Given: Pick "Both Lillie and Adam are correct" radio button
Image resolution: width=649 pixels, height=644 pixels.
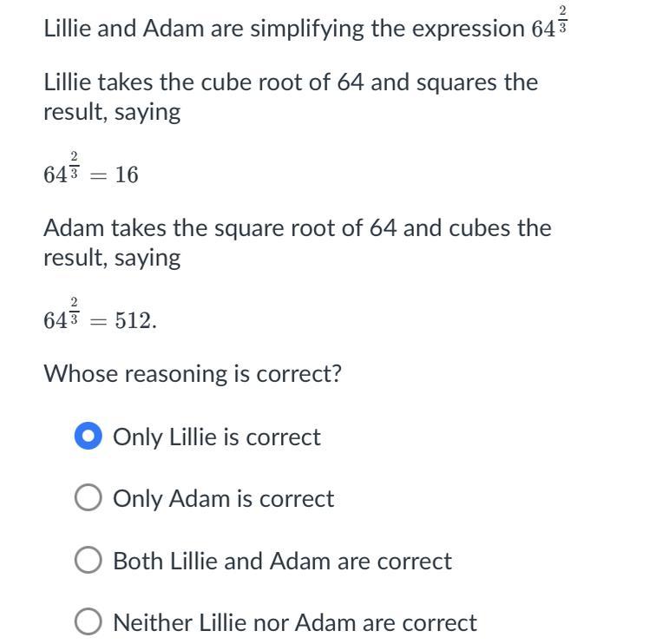Looking at the screenshot, I should [88, 561].
